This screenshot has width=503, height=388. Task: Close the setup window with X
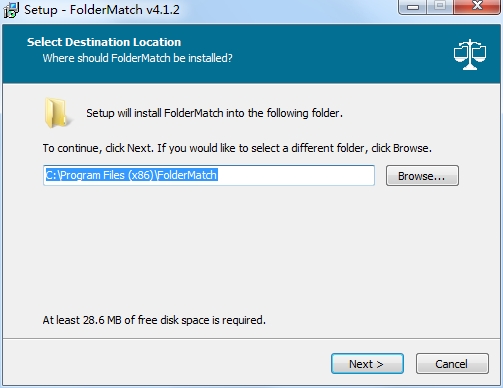(x=477, y=7)
